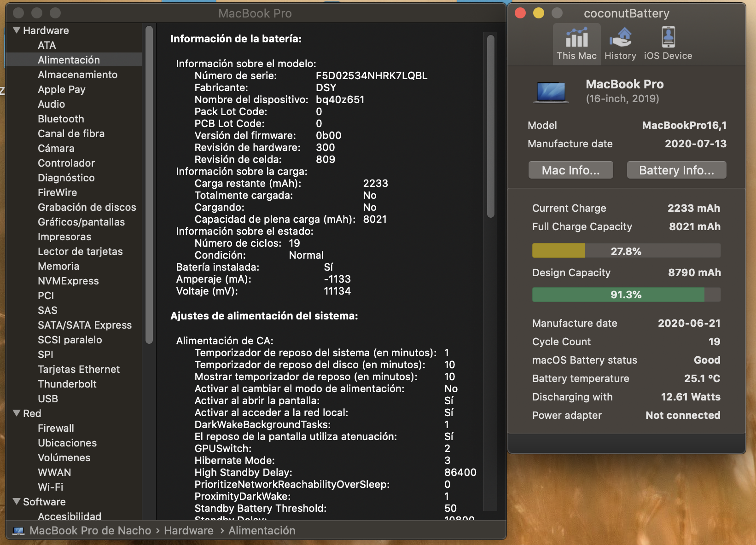Click the Design Capacity value 8790 mAh
This screenshot has width=756, height=545.
pos(694,272)
